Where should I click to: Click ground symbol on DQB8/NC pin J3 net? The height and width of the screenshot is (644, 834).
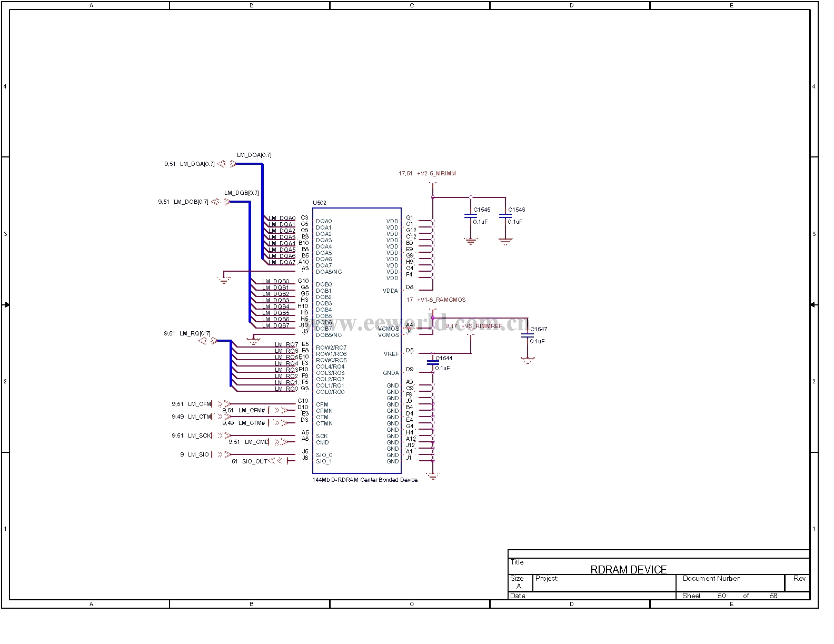pyautogui.click(x=253, y=341)
